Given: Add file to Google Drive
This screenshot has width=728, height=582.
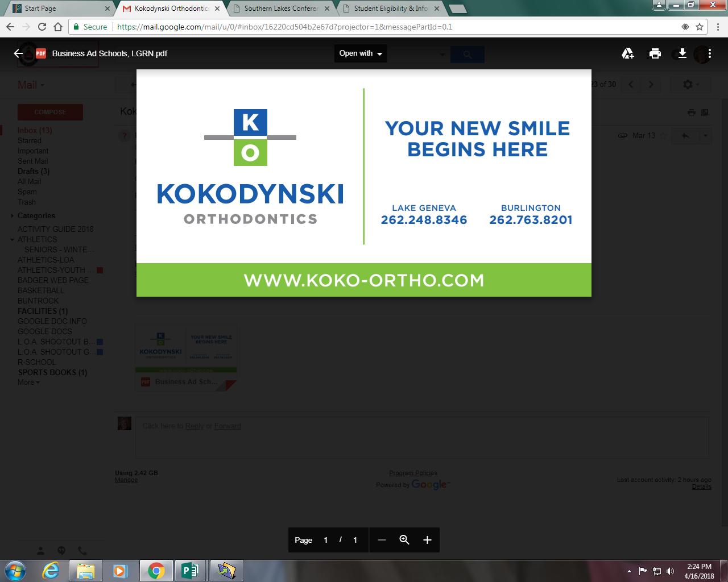Looking at the screenshot, I should (628, 53).
